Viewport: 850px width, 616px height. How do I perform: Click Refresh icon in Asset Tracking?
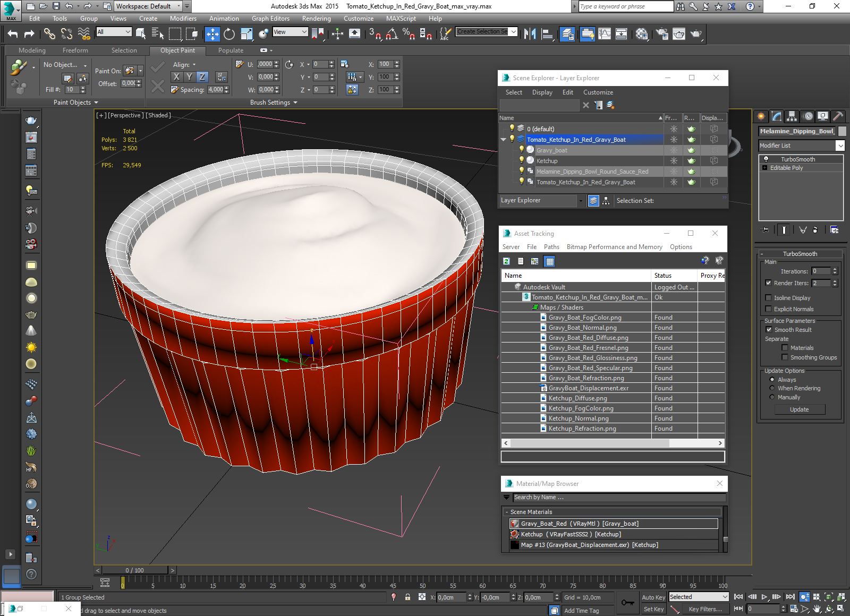tap(506, 261)
